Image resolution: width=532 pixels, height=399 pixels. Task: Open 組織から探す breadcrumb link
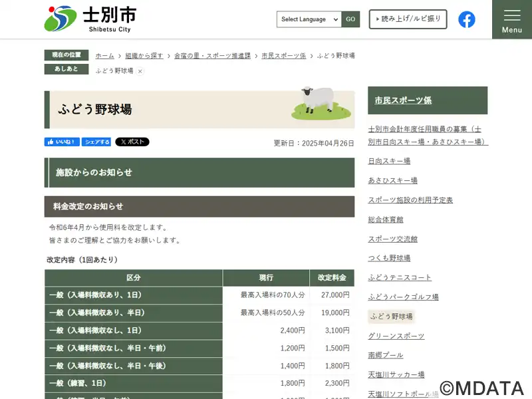click(x=144, y=56)
